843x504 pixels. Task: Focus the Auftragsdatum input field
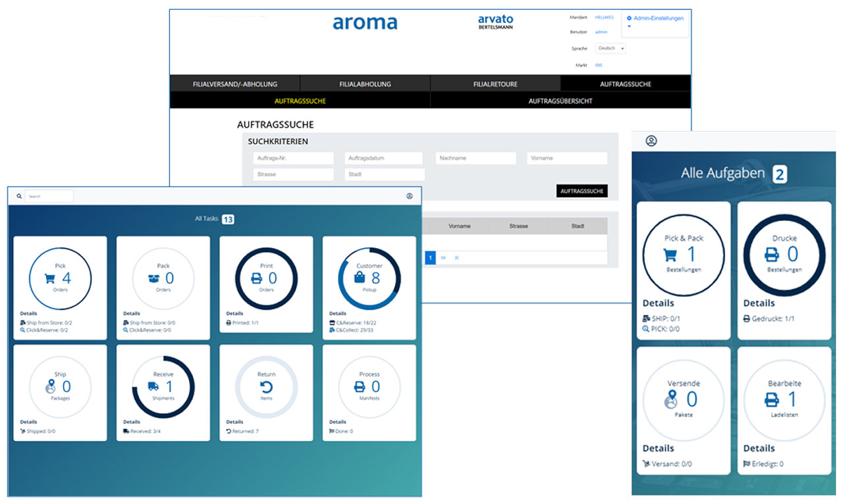pos(385,158)
